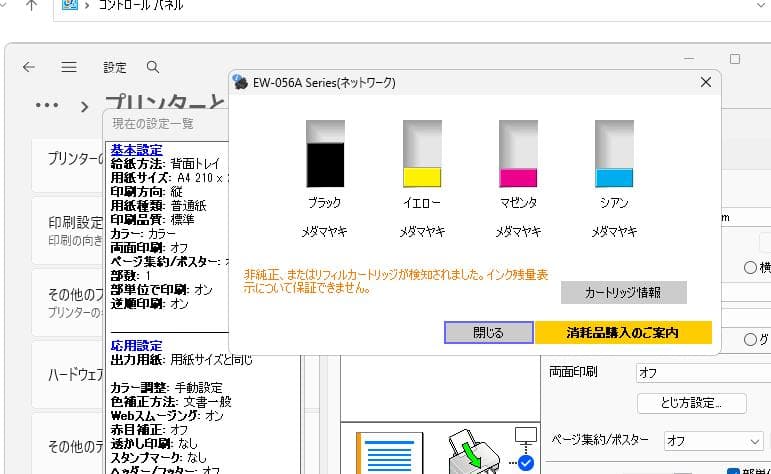
Task: Click the 赤目補正: オフ row
Action: [x=149, y=429]
